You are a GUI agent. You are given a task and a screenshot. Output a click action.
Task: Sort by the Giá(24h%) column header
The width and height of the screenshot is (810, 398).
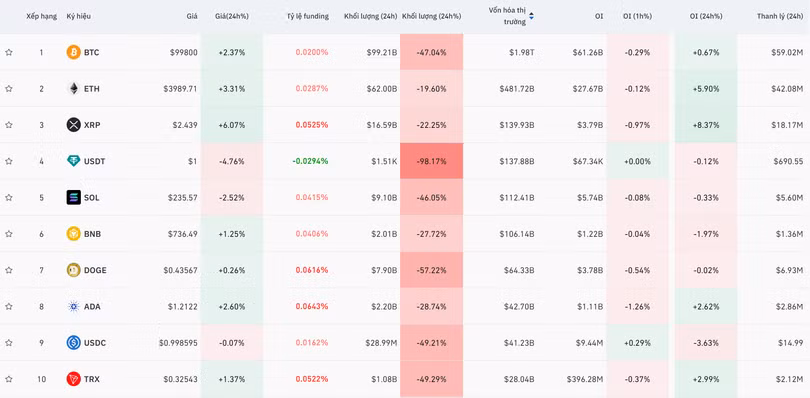[x=231, y=17]
